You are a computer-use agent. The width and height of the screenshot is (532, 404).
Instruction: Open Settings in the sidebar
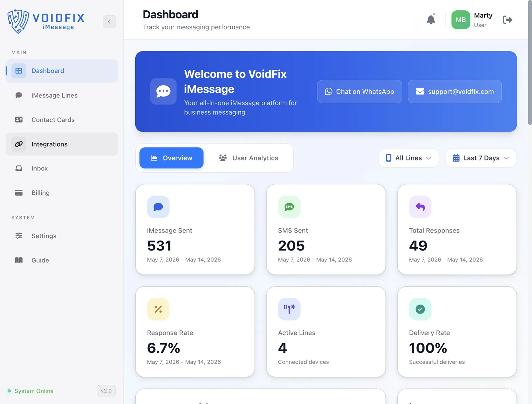coord(62,236)
